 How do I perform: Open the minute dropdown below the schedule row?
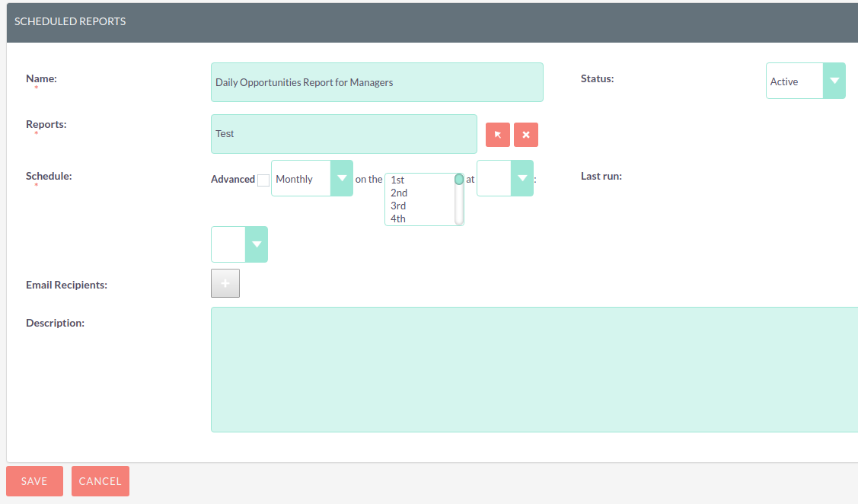coord(239,244)
